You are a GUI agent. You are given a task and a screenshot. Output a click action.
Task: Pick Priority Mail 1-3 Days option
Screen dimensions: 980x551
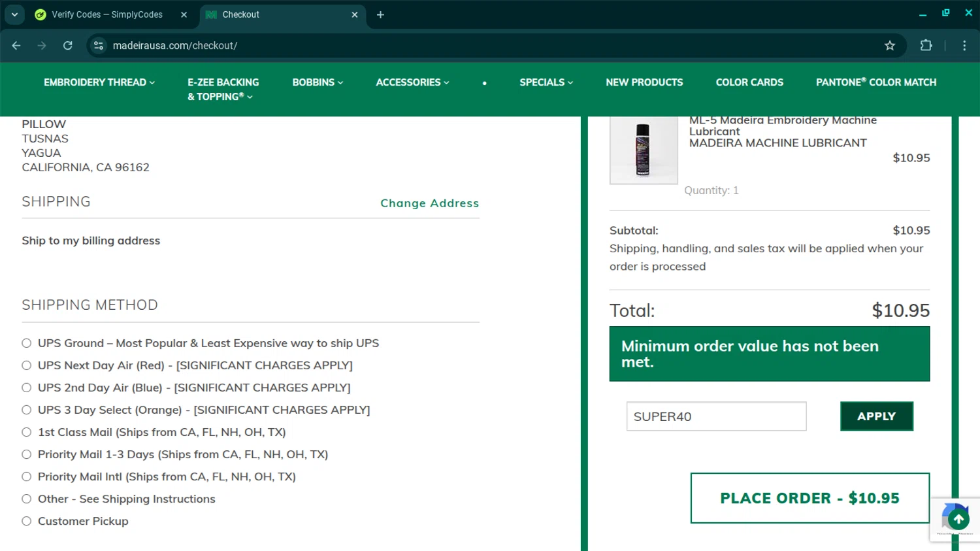27,454
